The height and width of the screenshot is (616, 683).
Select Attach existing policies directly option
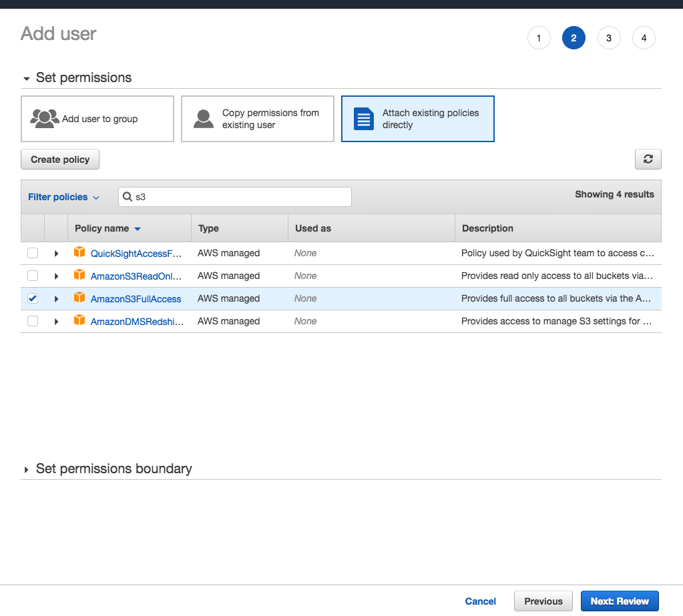click(418, 119)
